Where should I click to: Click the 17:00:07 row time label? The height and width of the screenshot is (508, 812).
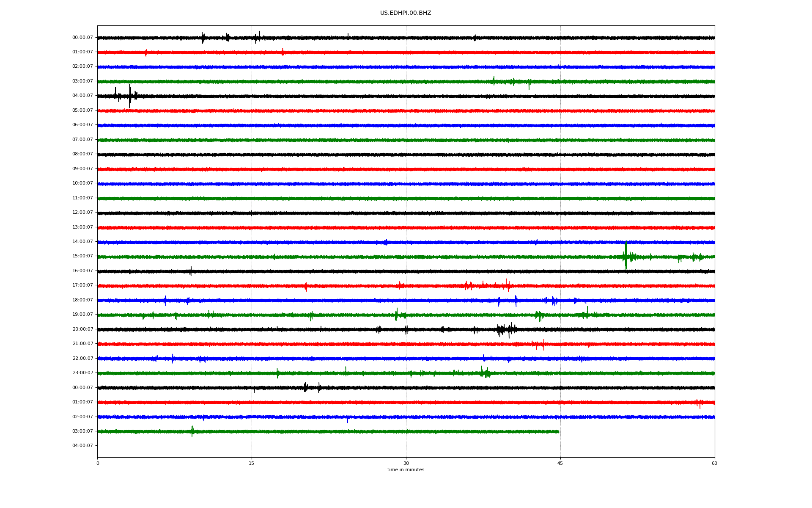tap(82, 285)
